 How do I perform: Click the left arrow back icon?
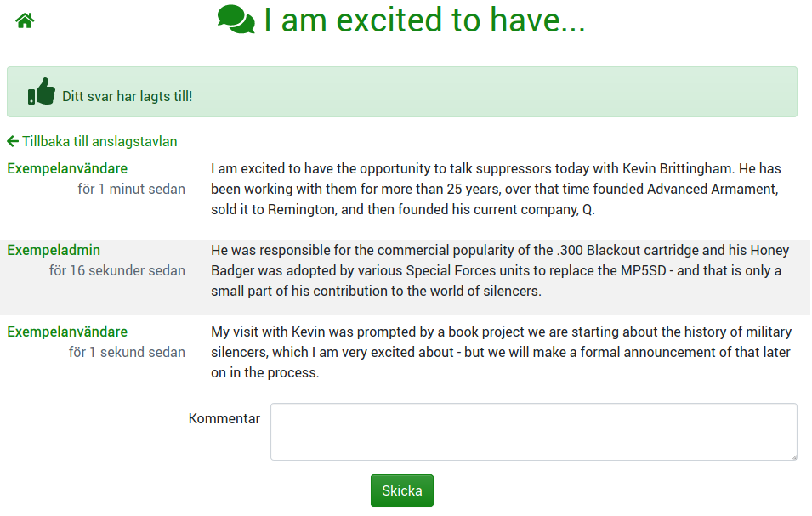click(x=13, y=141)
